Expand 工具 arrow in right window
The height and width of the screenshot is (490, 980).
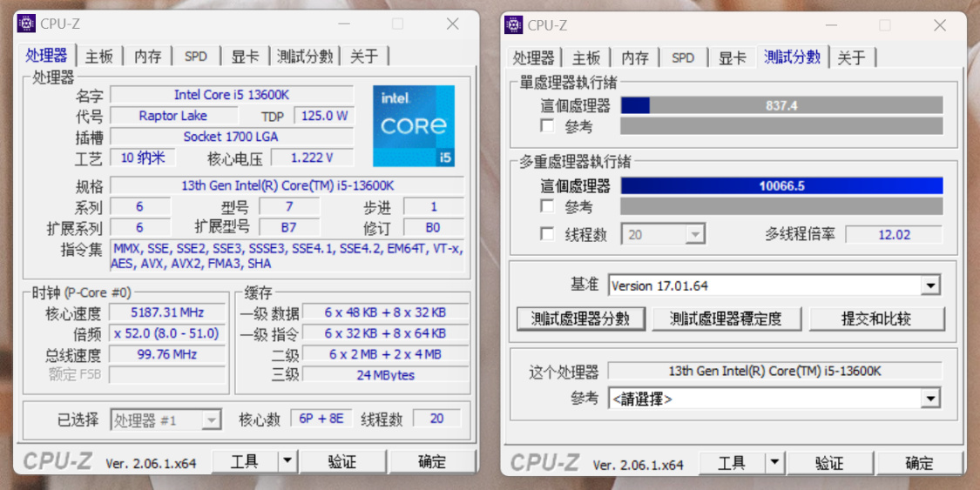point(774,463)
